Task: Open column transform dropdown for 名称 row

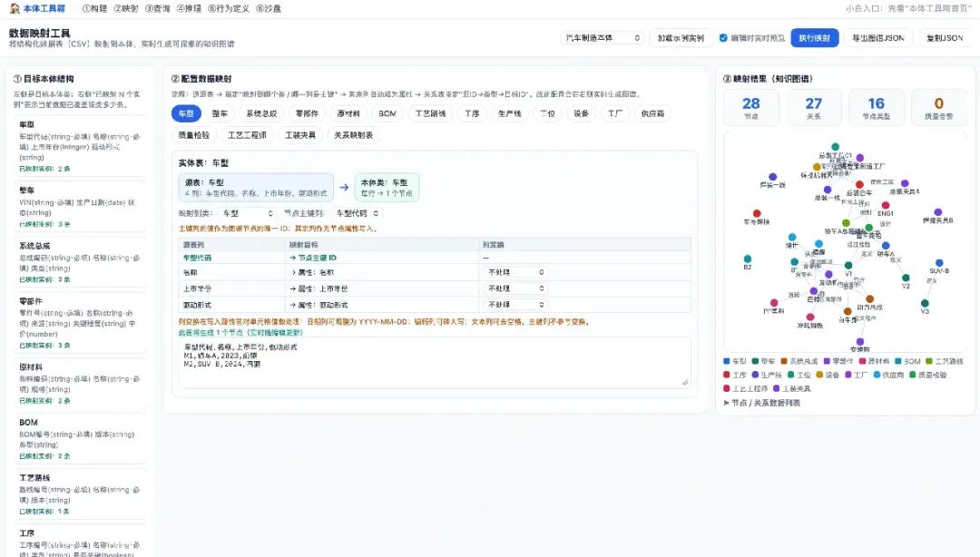Action: (515, 272)
